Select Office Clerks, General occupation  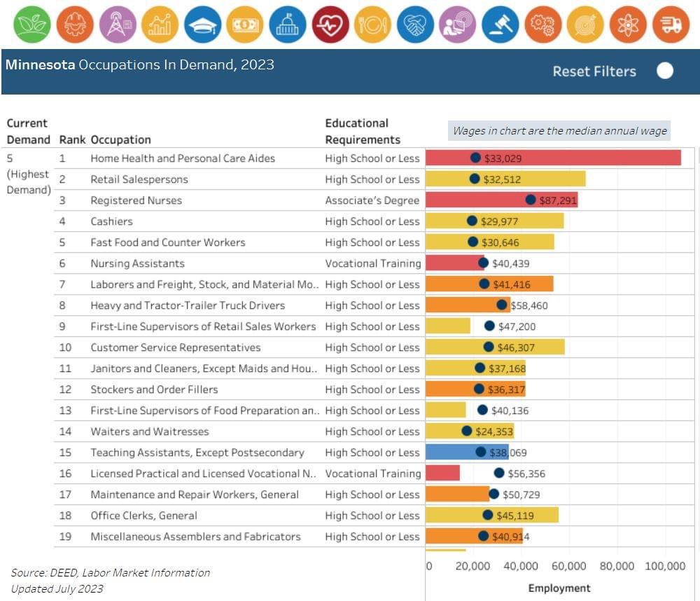tap(143, 516)
